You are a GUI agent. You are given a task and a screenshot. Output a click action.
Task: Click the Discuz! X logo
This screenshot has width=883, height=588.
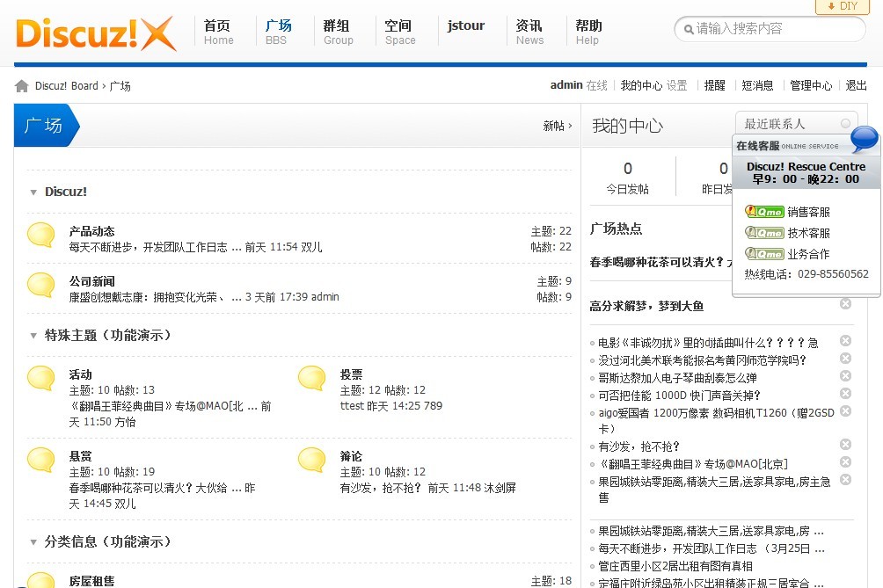click(x=95, y=34)
